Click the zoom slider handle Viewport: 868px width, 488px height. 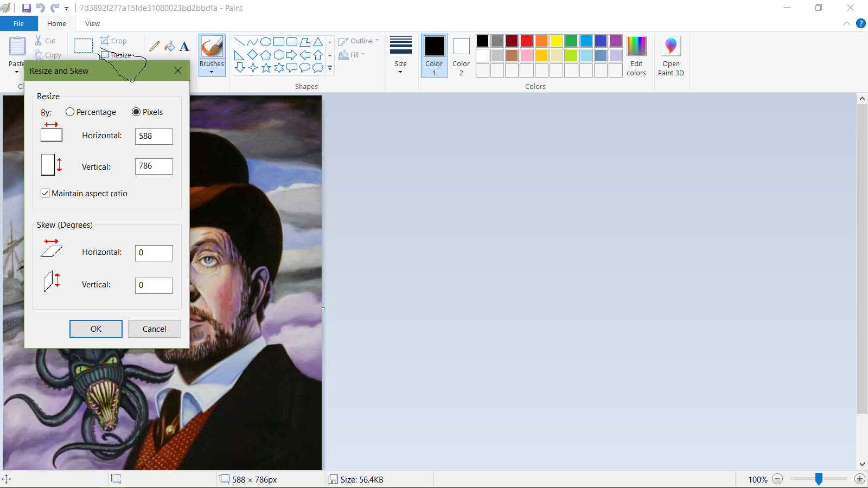coord(819,479)
